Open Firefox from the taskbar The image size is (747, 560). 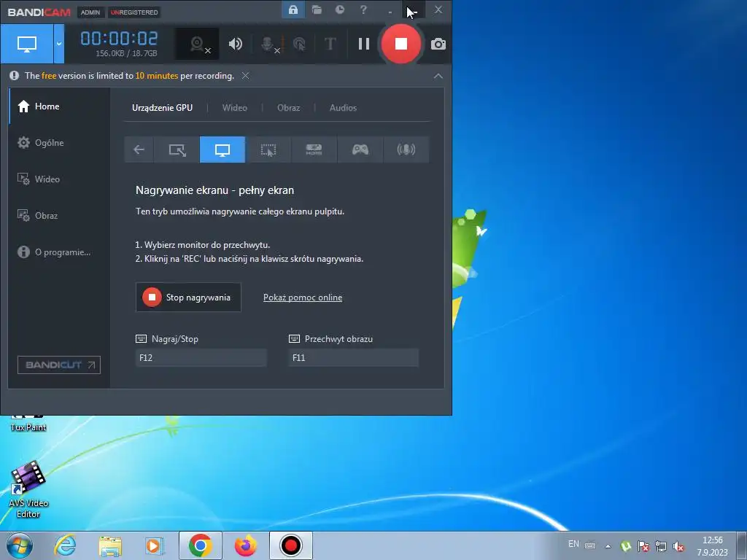click(x=246, y=545)
